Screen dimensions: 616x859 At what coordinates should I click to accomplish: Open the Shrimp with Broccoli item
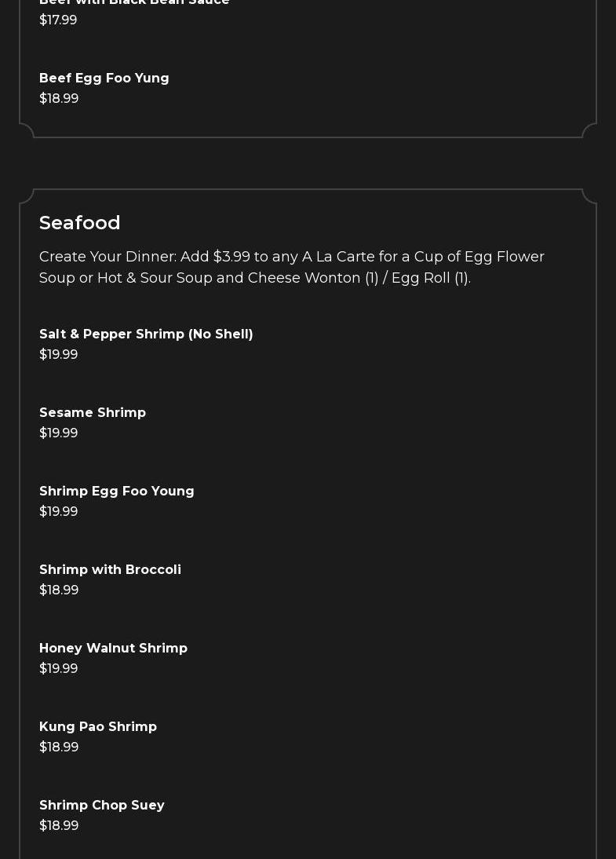(x=110, y=569)
